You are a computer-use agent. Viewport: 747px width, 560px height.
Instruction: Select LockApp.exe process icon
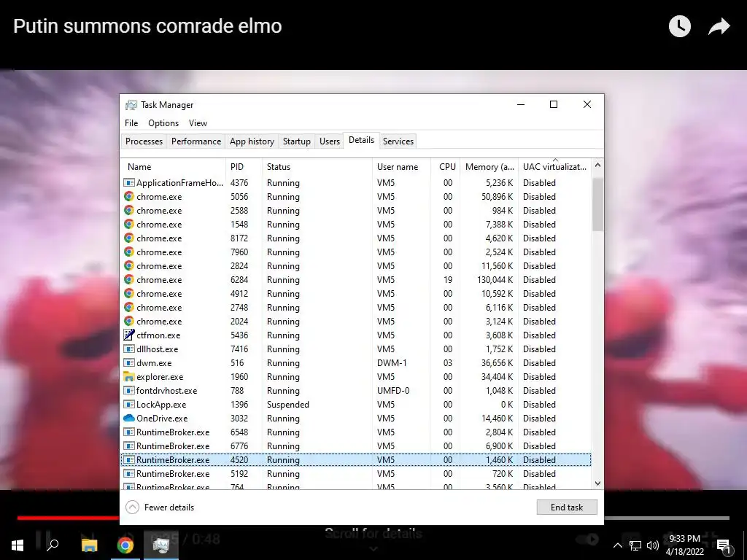(x=128, y=404)
